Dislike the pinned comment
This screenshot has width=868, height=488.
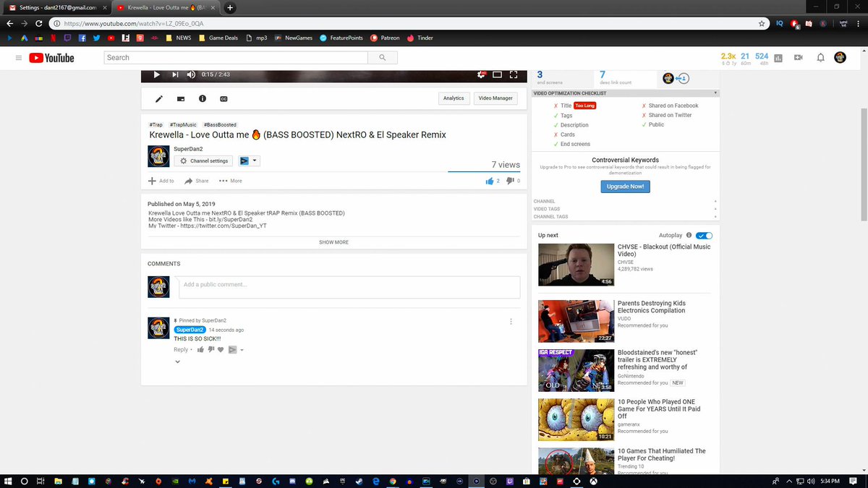(211, 350)
